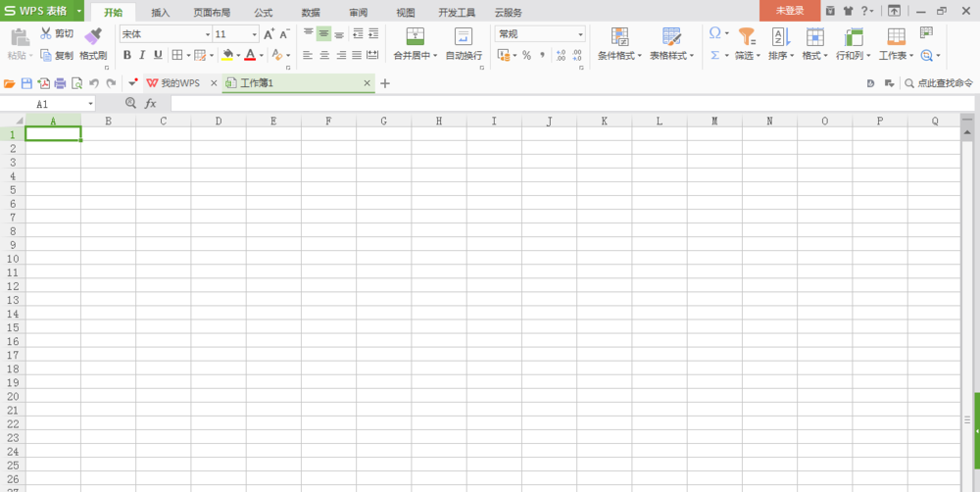
Task: Open the Insert Function fx icon
Action: [151, 103]
